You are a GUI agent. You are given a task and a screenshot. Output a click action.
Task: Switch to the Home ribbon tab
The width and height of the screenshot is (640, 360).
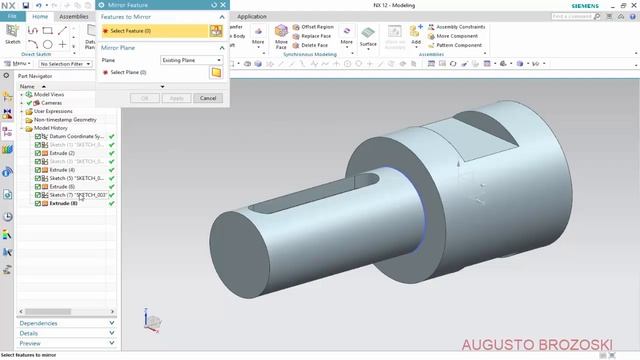40,16
